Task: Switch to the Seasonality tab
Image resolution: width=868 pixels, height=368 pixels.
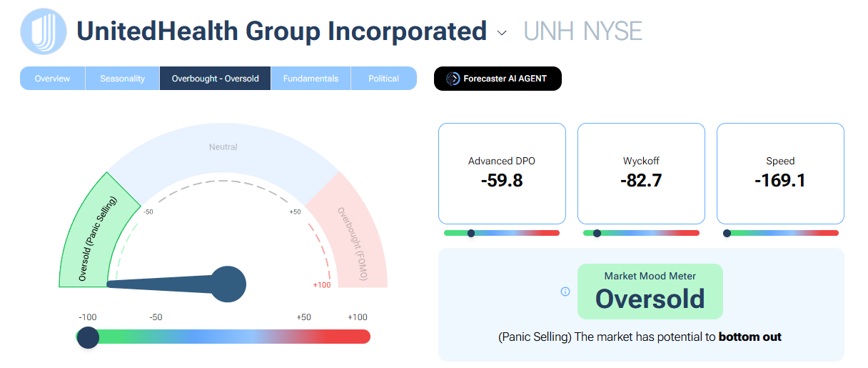Action: point(122,79)
